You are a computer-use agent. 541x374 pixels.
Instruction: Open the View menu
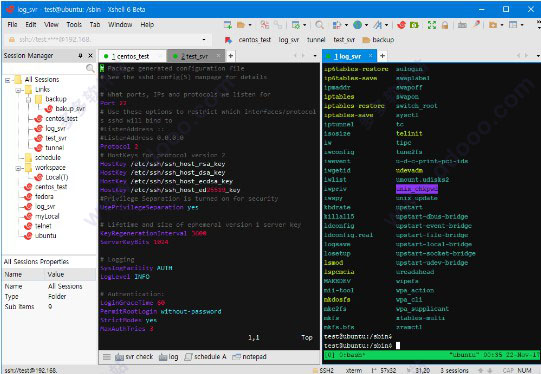pos(51,24)
